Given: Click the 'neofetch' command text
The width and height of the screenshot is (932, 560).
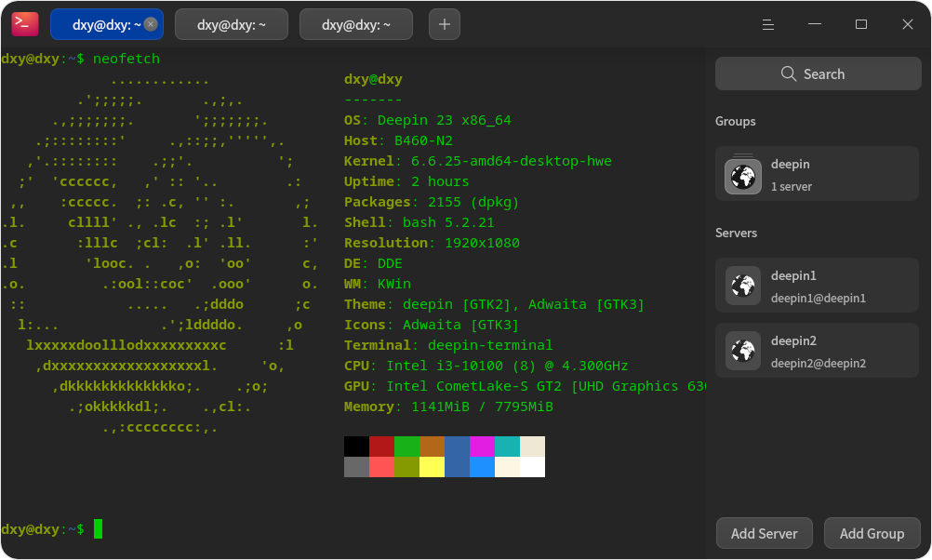Looking at the screenshot, I should point(126,59).
